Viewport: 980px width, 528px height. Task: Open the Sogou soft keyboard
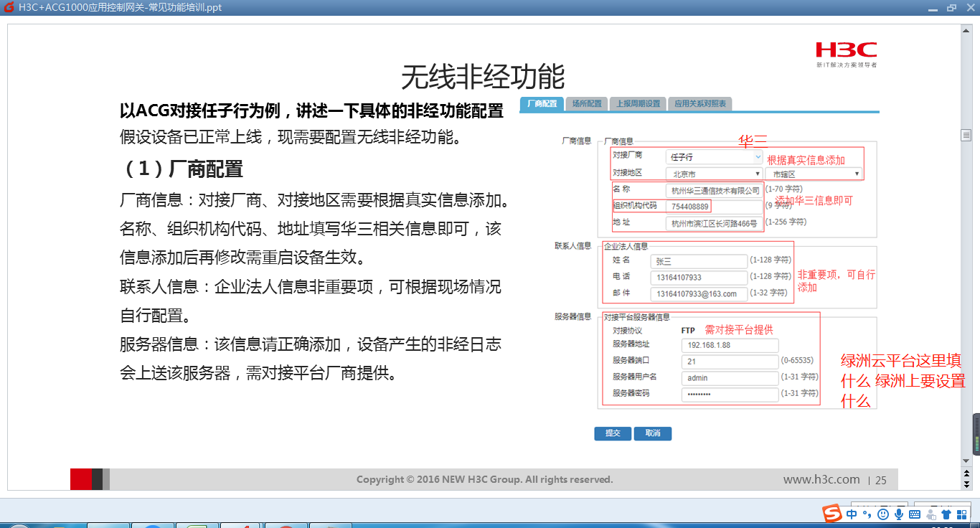coord(915,514)
